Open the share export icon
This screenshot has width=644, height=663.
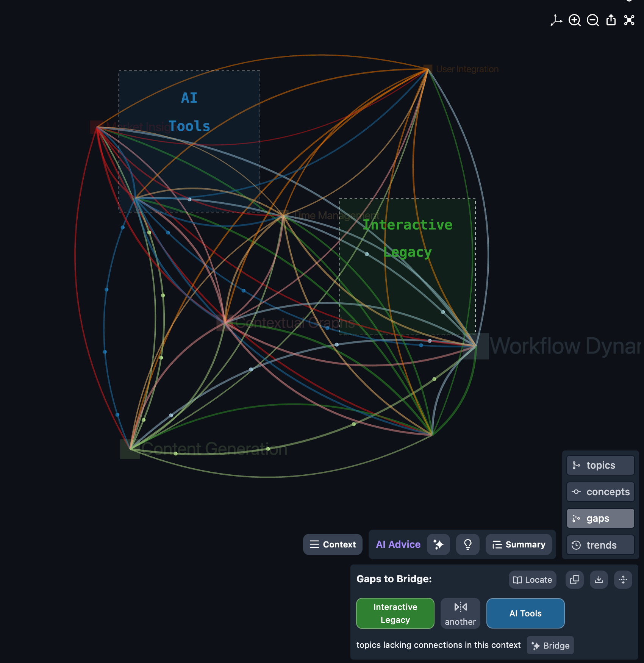pos(611,20)
